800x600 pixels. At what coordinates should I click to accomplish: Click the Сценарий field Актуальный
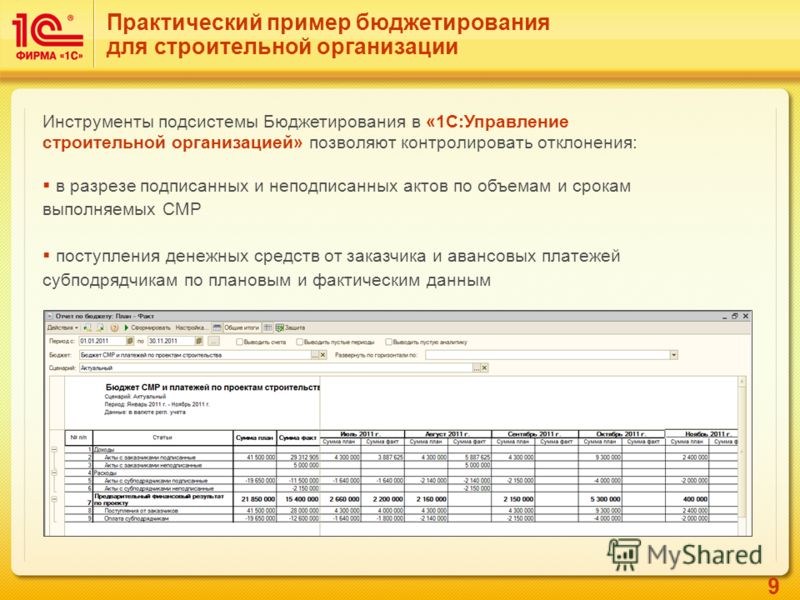(276, 367)
